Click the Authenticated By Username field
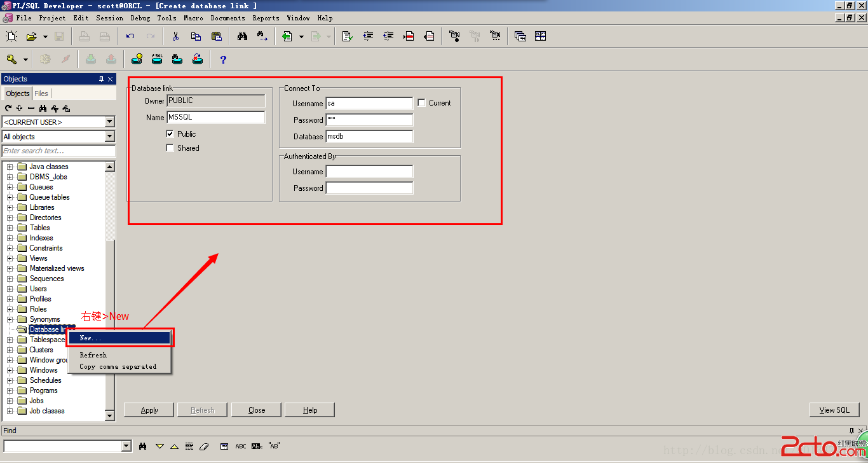 pyautogui.click(x=369, y=171)
